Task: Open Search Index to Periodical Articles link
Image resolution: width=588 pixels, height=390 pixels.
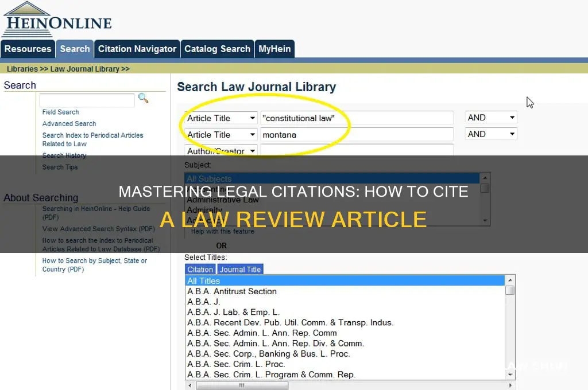Action: coord(92,139)
